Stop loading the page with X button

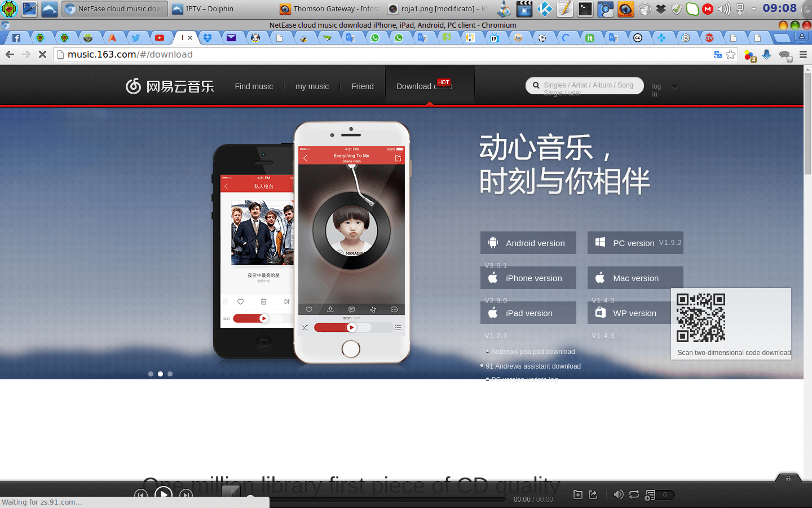[x=42, y=54]
